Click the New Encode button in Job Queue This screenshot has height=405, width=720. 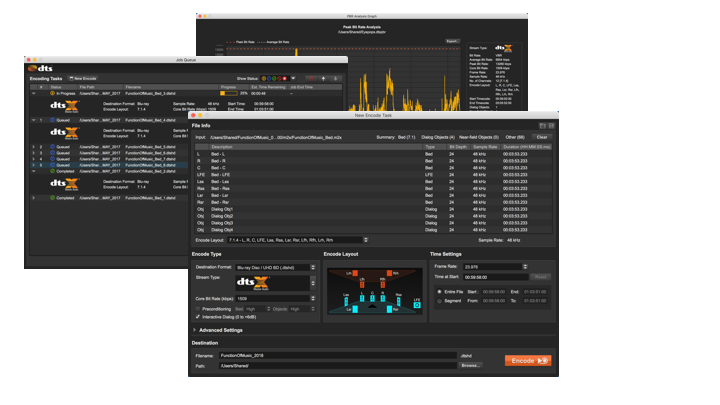tap(83, 77)
